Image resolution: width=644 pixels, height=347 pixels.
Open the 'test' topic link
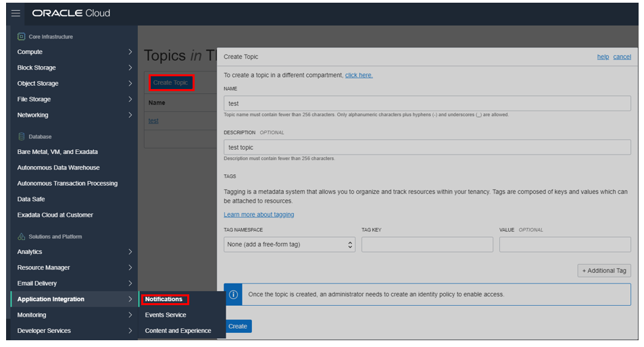[x=153, y=121]
